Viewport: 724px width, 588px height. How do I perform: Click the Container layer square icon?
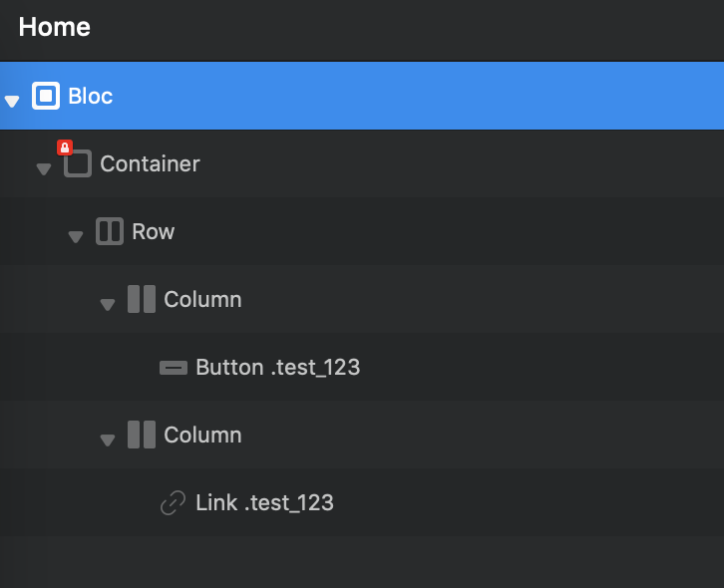coord(78,164)
